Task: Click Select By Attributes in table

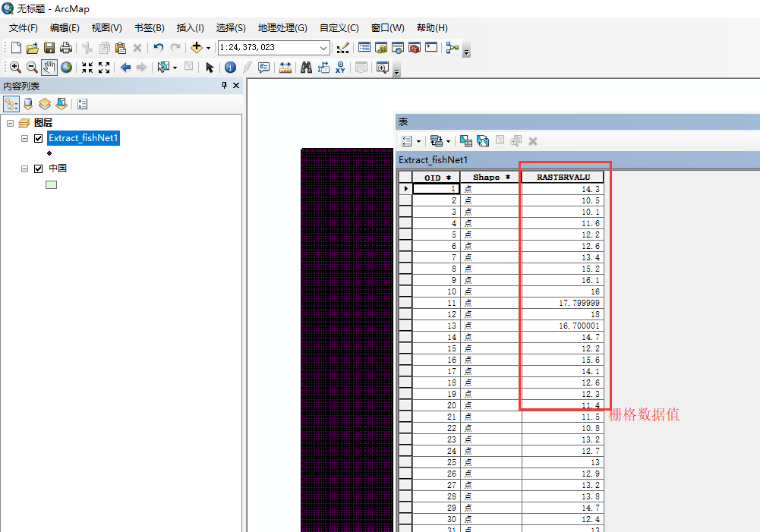Action: pyautogui.click(x=466, y=141)
